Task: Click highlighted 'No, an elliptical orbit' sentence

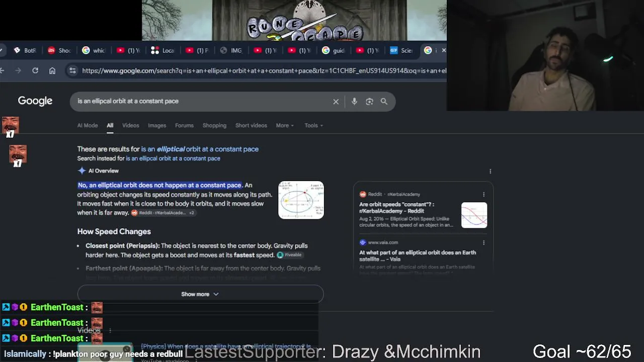Action: 160,186
